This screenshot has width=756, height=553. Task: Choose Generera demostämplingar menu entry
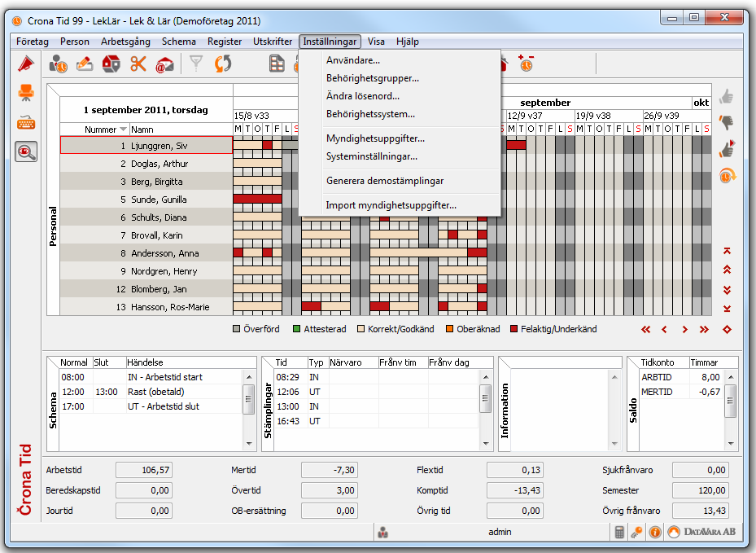[x=400, y=181]
